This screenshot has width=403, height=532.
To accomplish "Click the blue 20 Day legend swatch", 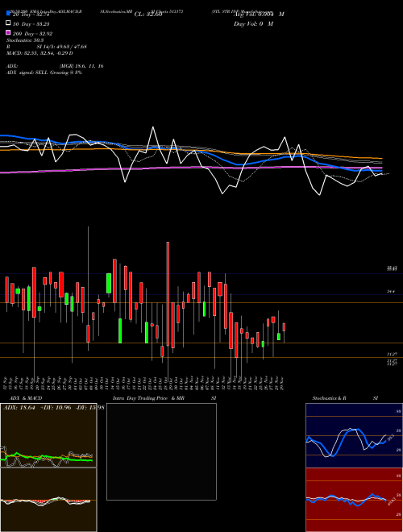I will 8,13.
